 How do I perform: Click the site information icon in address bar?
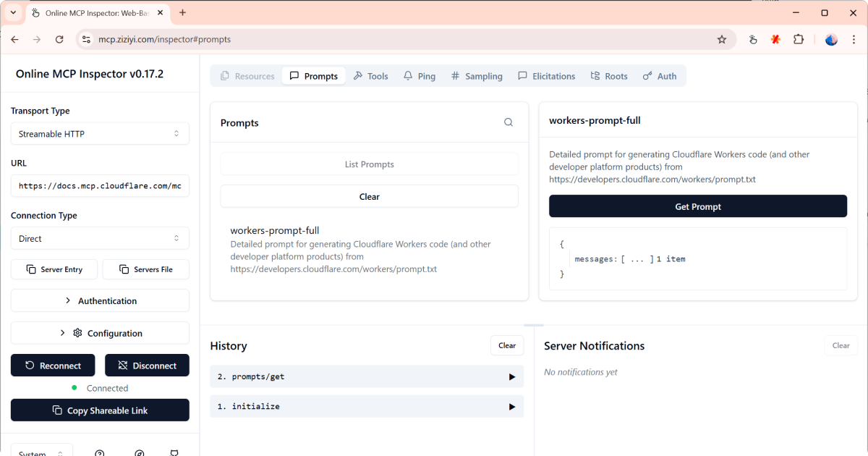pyautogui.click(x=86, y=39)
